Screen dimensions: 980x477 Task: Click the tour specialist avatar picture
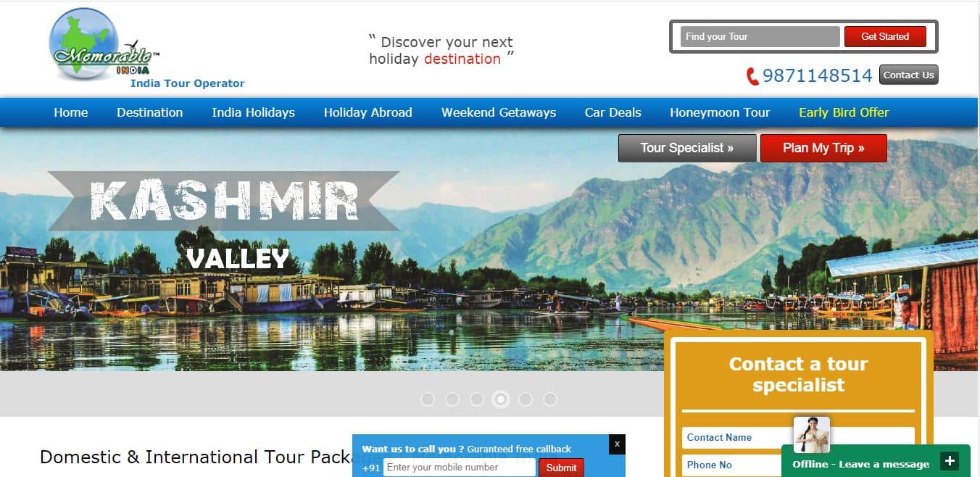pos(811,434)
